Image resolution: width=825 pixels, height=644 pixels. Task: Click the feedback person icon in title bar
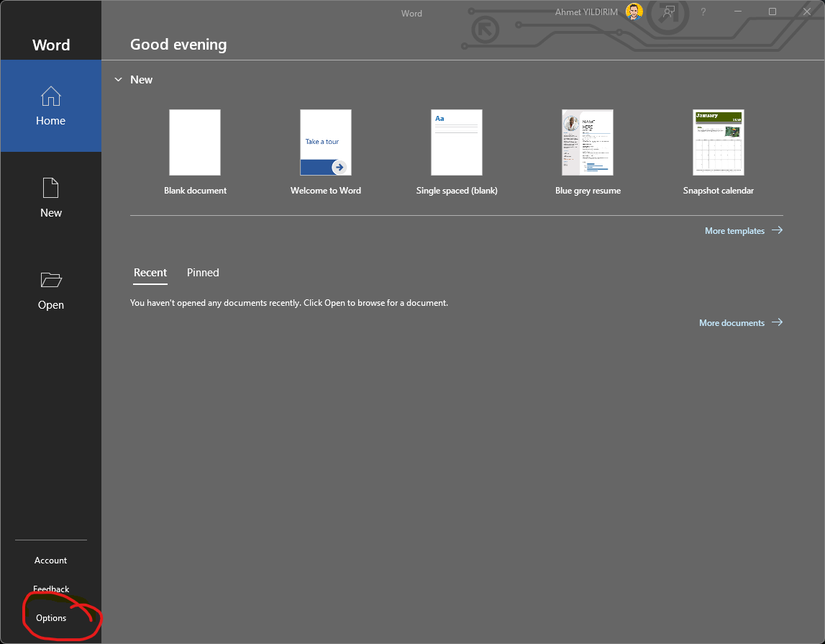[x=669, y=12]
